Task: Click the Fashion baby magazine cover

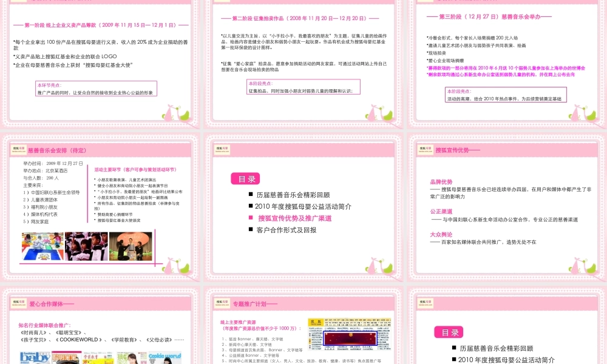Action: tap(35, 358)
